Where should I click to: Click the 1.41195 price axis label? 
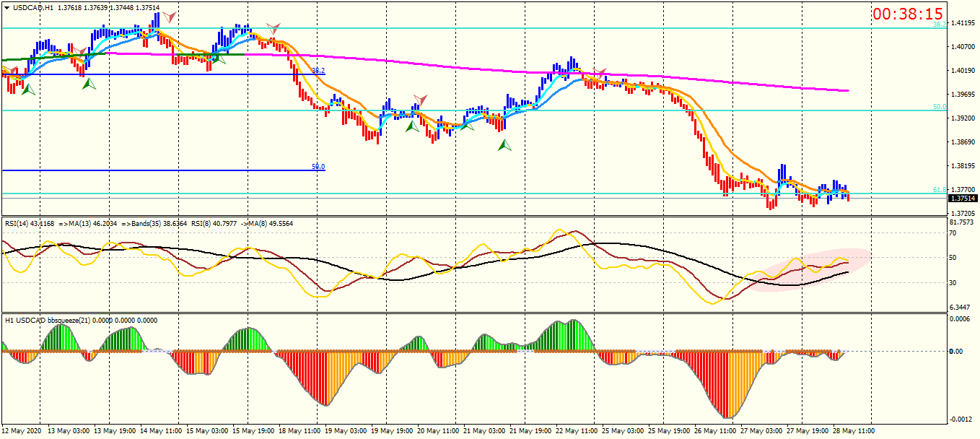963,23
